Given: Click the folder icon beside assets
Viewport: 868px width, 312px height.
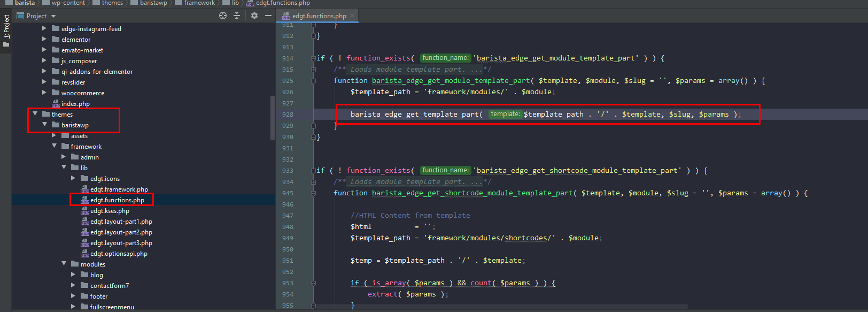Looking at the screenshot, I should pos(65,135).
